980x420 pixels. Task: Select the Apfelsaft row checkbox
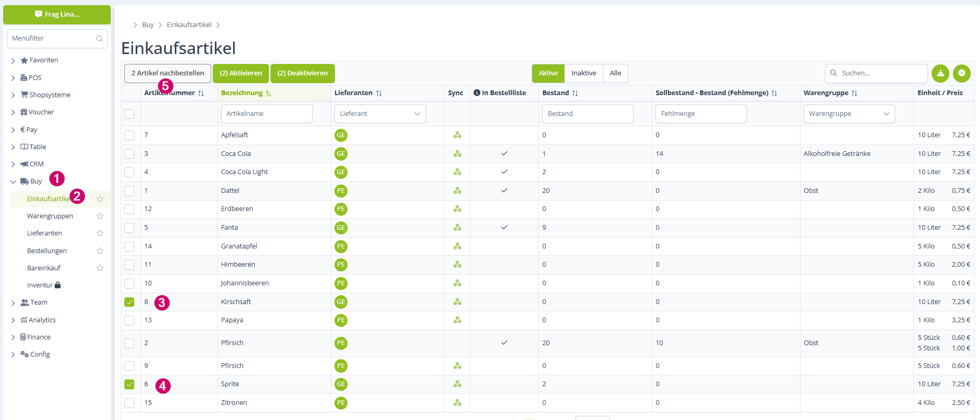pyautogui.click(x=130, y=135)
